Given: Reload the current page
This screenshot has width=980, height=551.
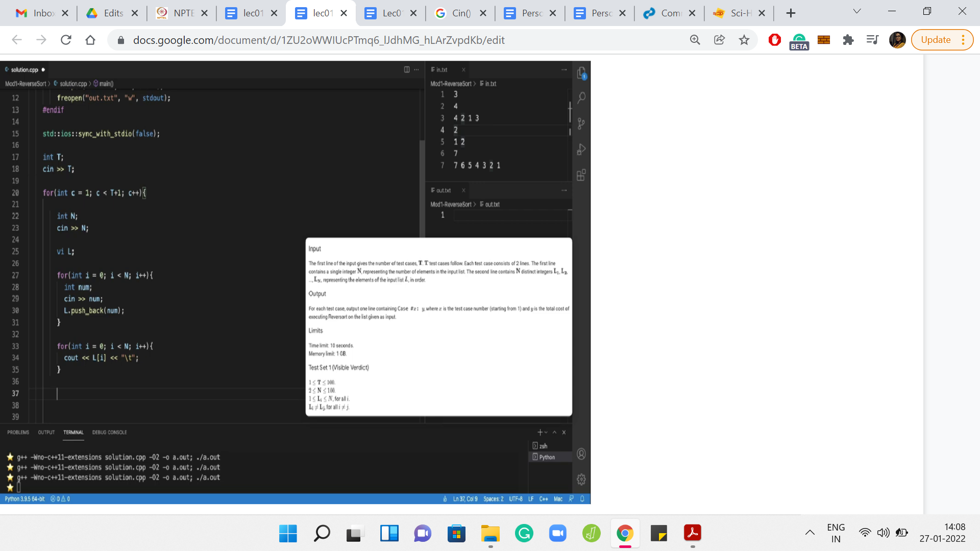Looking at the screenshot, I should click(66, 40).
